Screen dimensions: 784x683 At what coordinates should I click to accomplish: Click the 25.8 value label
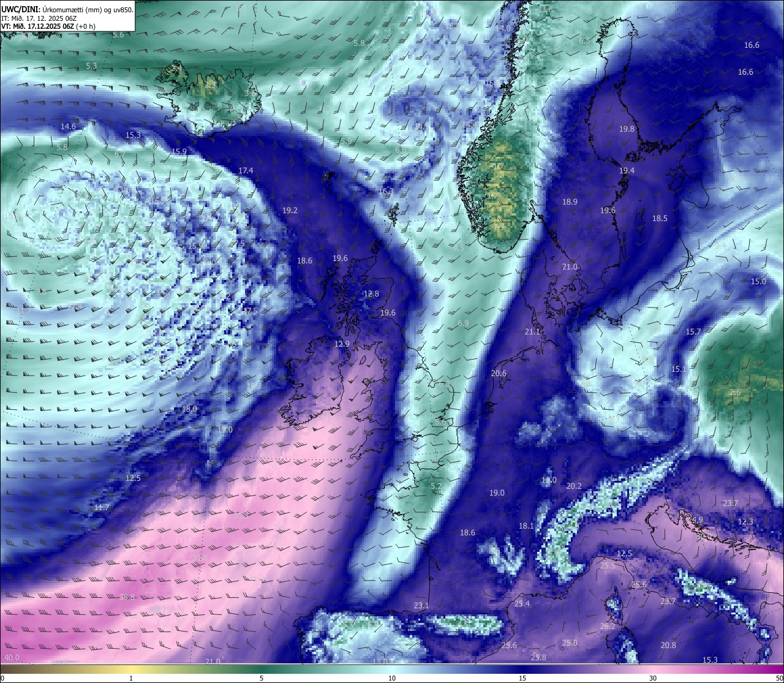[538, 657]
